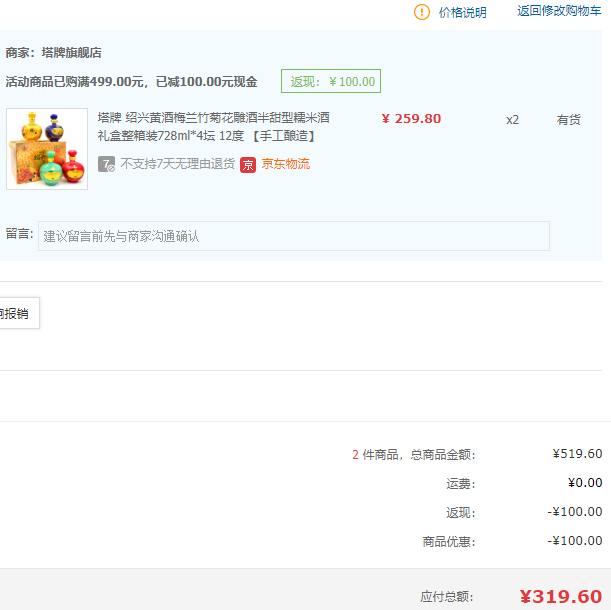Click the 塔牌 绍兴黄酒 product title

214,127
